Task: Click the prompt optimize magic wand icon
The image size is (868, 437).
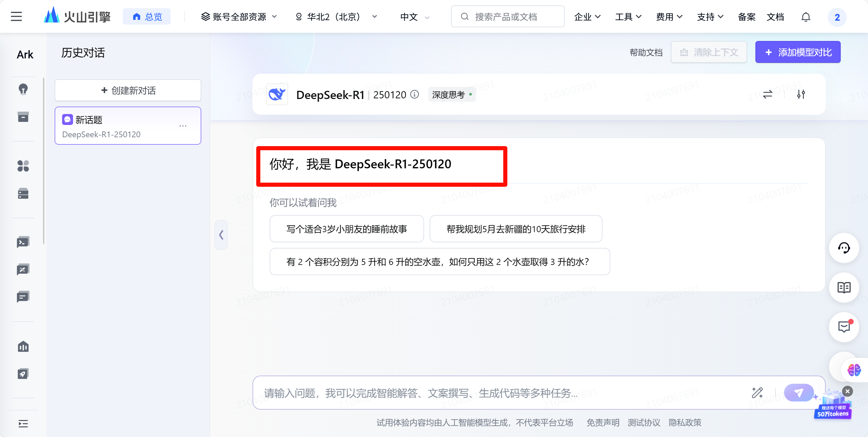Action: [757, 393]
